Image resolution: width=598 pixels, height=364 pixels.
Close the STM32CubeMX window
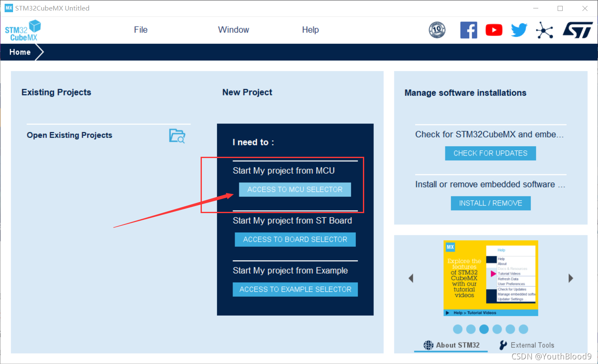point(585,8)
